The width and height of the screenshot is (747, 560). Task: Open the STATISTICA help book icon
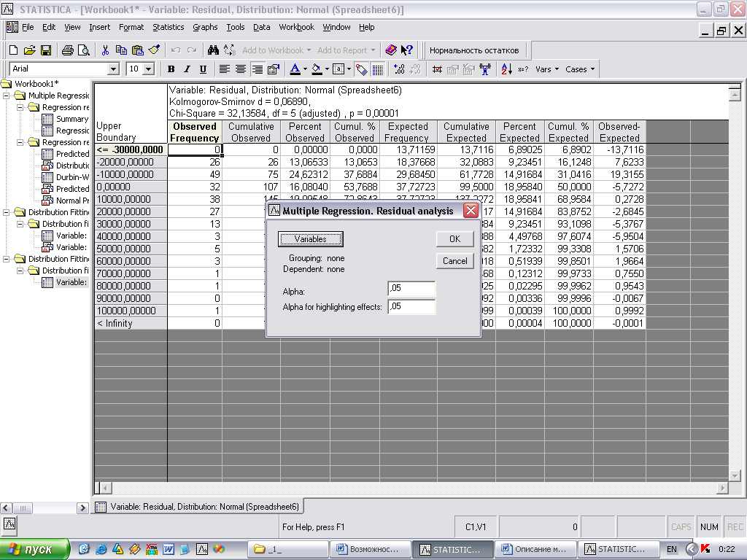coord(391,50)
